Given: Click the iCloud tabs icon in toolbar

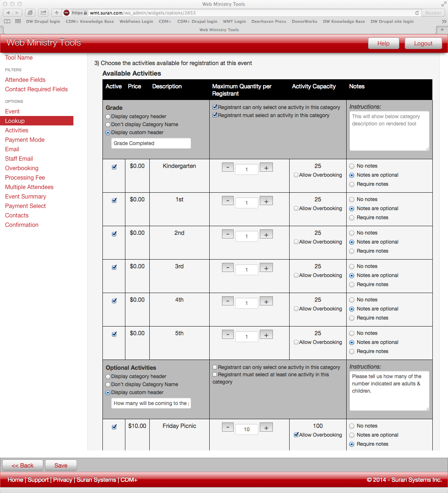Looking at the screenshot, I should [x=31, y=13].
